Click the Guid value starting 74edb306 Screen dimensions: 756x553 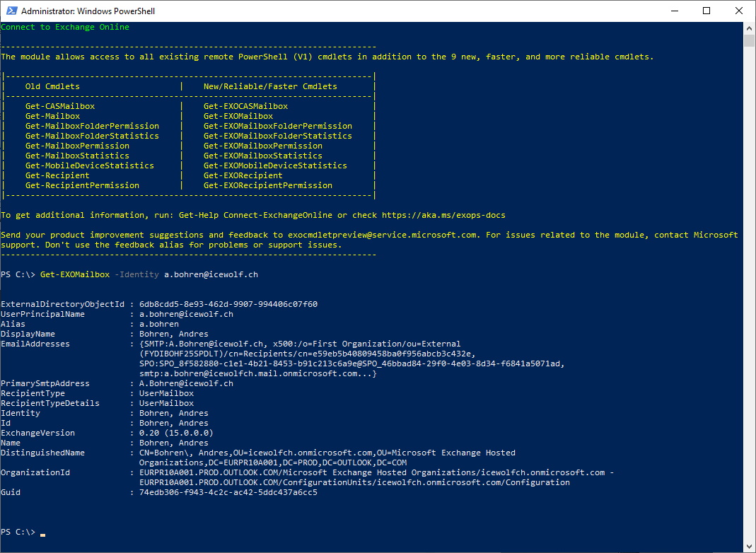click(228, 492)
